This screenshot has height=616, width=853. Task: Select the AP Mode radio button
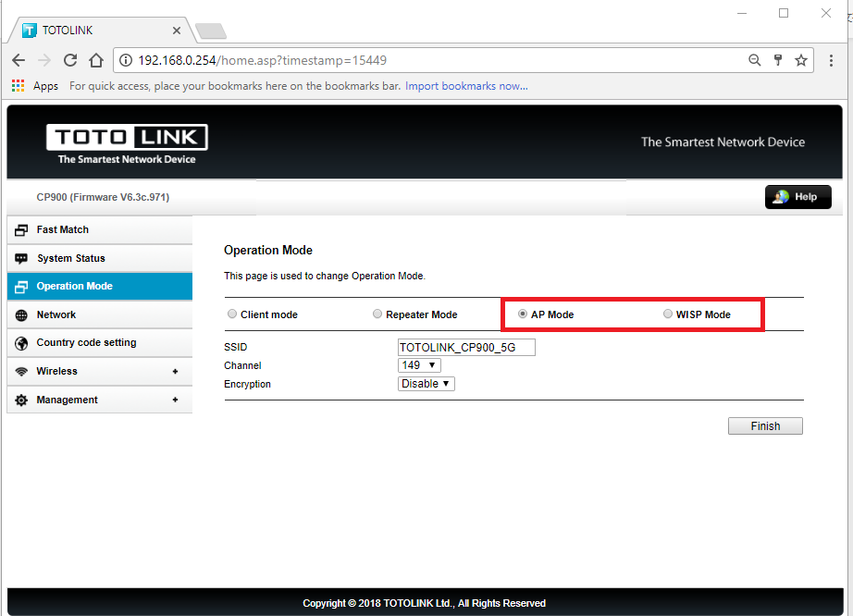[x=522, y=314]
